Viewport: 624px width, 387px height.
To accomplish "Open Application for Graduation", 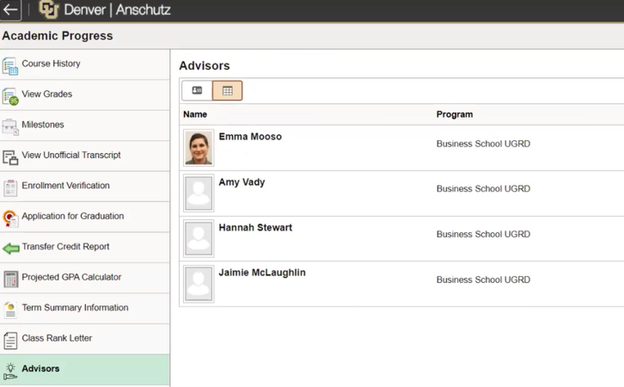I will point(85,217).
